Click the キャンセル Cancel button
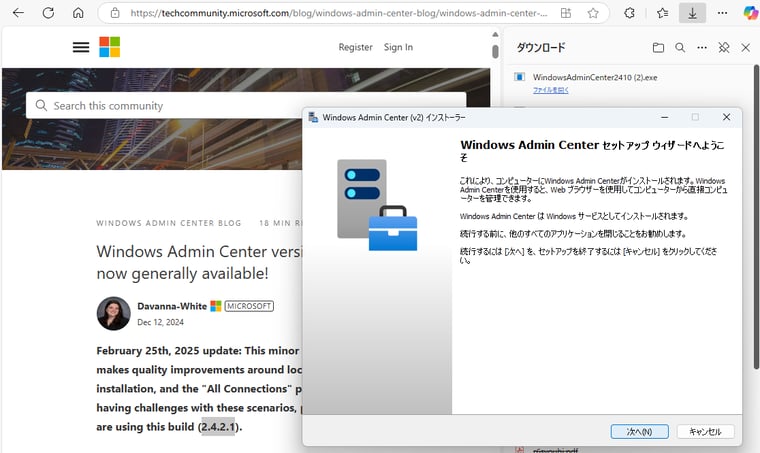The width and height of the screenshot is (760, 453). 705,431
